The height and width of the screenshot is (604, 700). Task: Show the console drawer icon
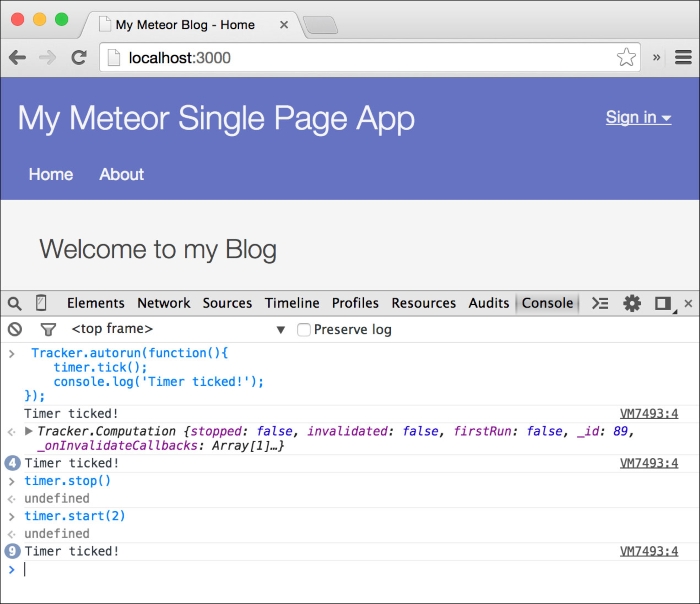[x=600, y=303]
